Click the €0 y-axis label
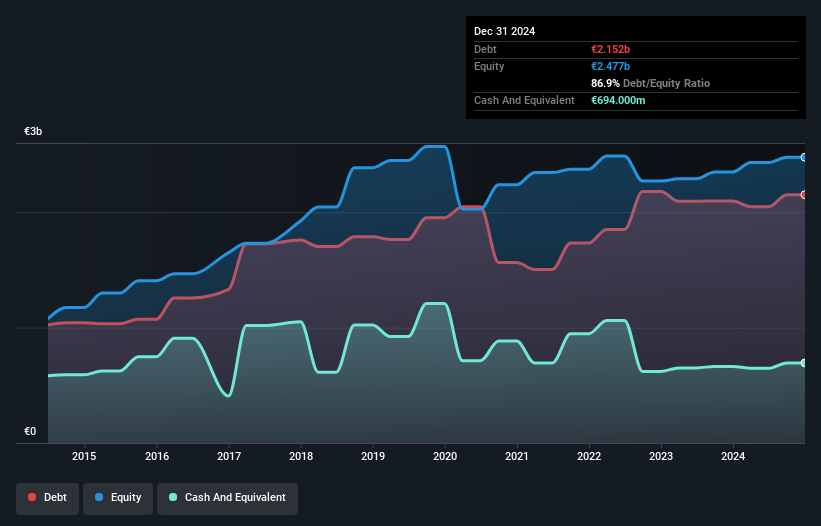821x526 pixels. point(30,431)
